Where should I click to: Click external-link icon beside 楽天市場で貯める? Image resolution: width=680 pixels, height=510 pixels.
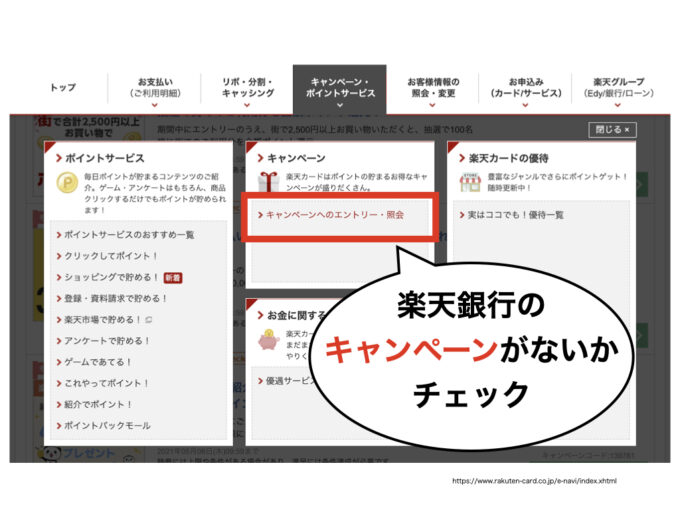click(x=149, y=320)
